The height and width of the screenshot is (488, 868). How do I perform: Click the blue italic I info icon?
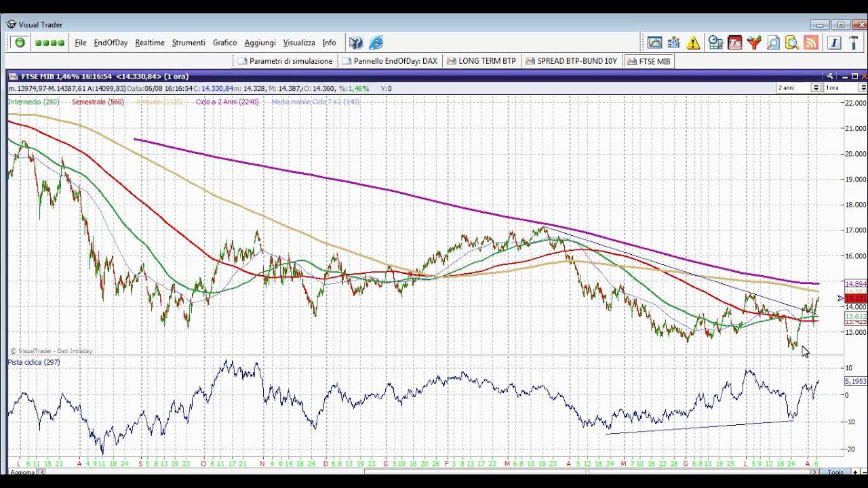[834, 43]
